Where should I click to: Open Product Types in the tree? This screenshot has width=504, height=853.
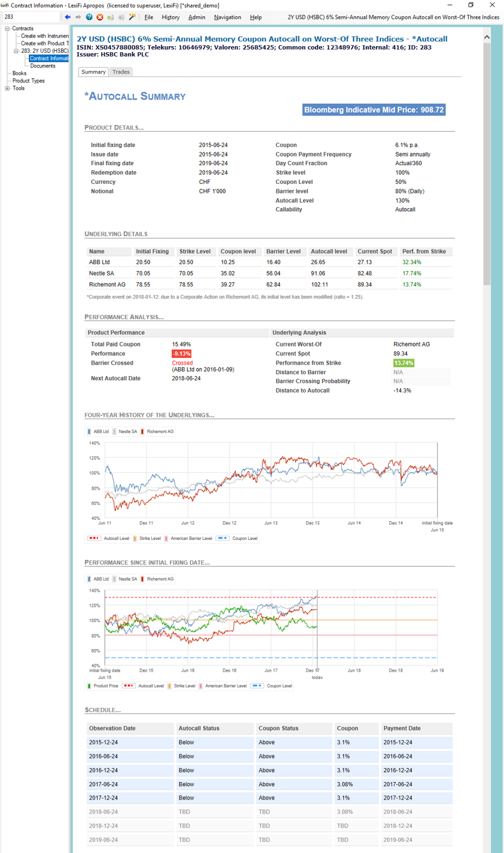pos(29,81)
